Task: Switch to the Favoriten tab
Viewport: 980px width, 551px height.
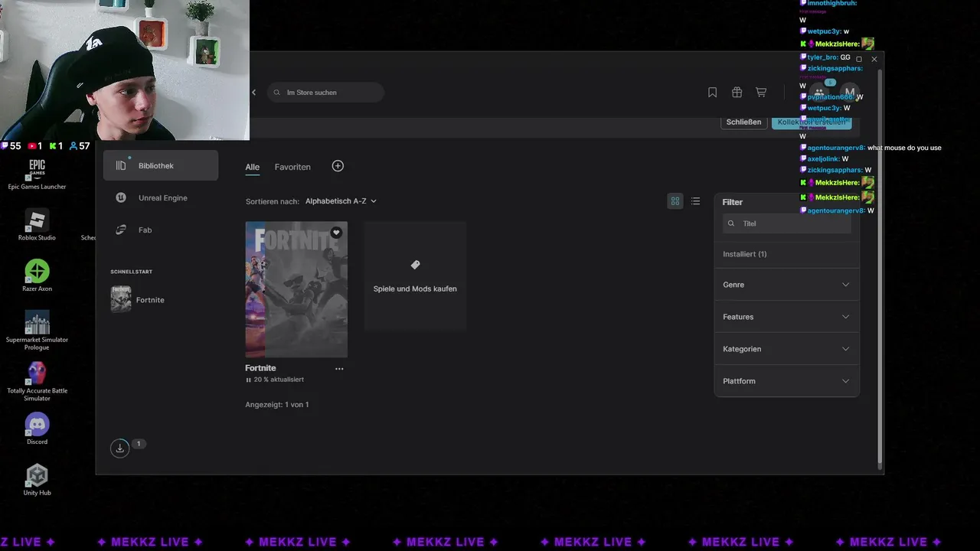Action: point(292,167)
